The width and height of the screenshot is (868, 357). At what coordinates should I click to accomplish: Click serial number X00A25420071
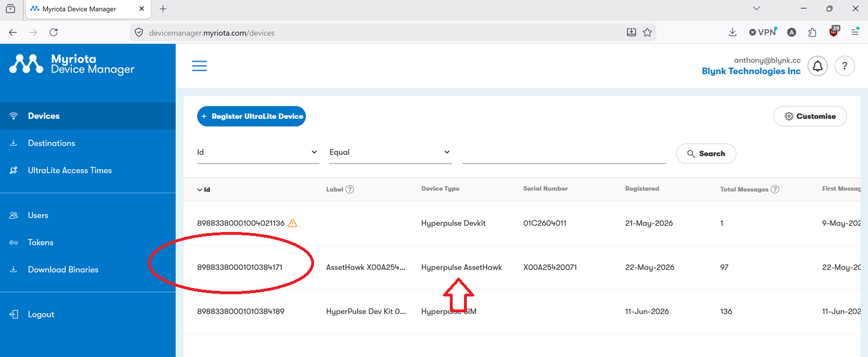(x=549, y=267)
